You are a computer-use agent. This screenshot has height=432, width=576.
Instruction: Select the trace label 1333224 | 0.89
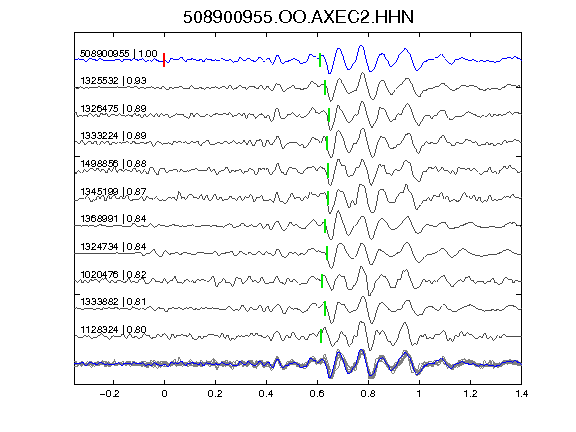pos(114,136)
